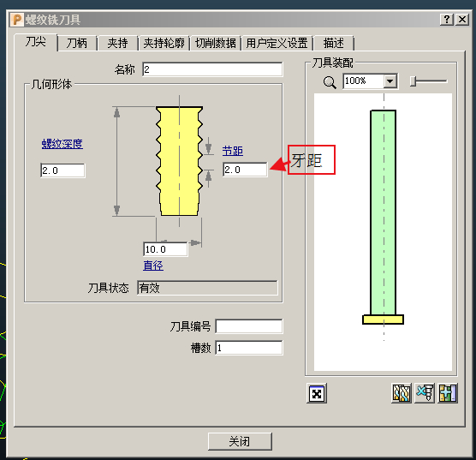Screen dimensions: 476x460
Task: Open the 夹持 tab
Action: [x=118, y=43]
